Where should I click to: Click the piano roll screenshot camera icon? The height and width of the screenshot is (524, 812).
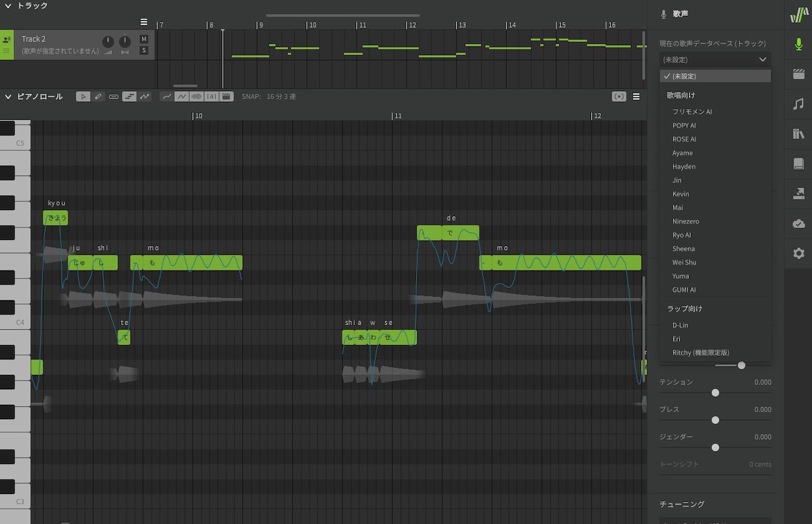(619, 96)
